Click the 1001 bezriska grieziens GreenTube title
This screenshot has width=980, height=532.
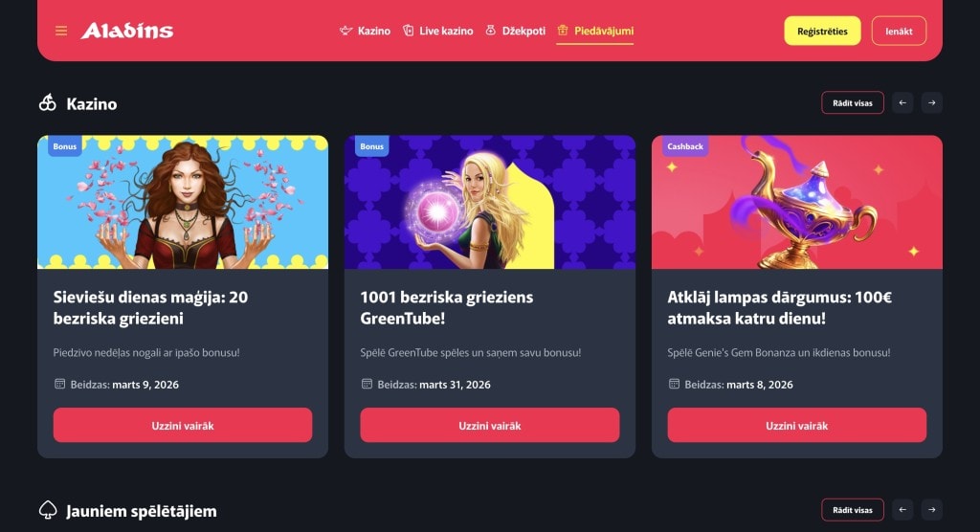tap(447, 307)
